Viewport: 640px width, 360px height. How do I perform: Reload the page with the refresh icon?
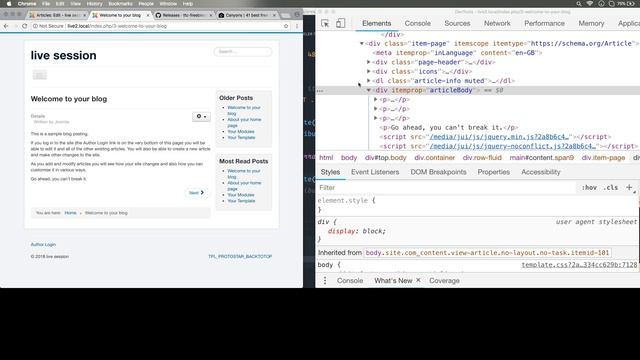pyautogui.click(x=24, y=26)
